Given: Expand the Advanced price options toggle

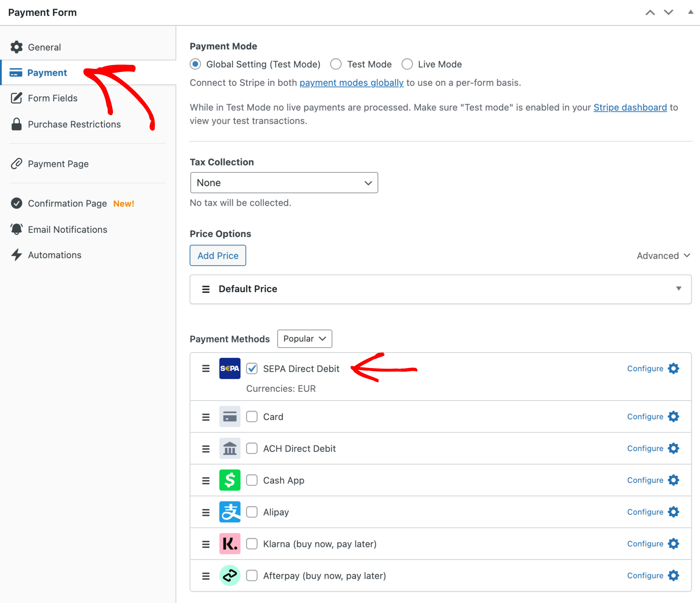Looking at the screenshot, I should (x=663, y=256).
